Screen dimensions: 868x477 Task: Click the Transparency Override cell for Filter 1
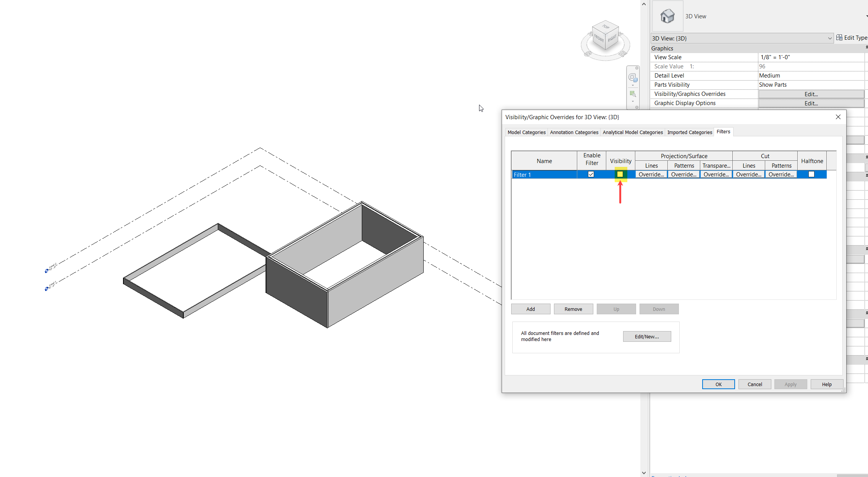(716, 174)
